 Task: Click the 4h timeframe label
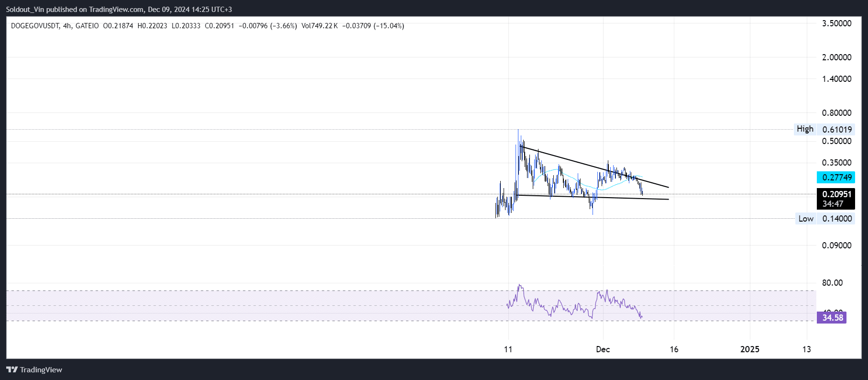(x=67, y=26)
